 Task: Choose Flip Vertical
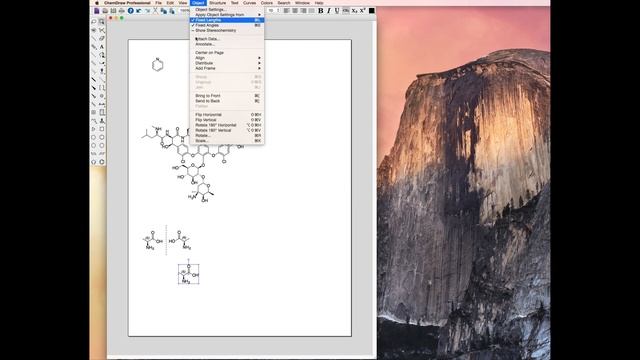point(227,120)
